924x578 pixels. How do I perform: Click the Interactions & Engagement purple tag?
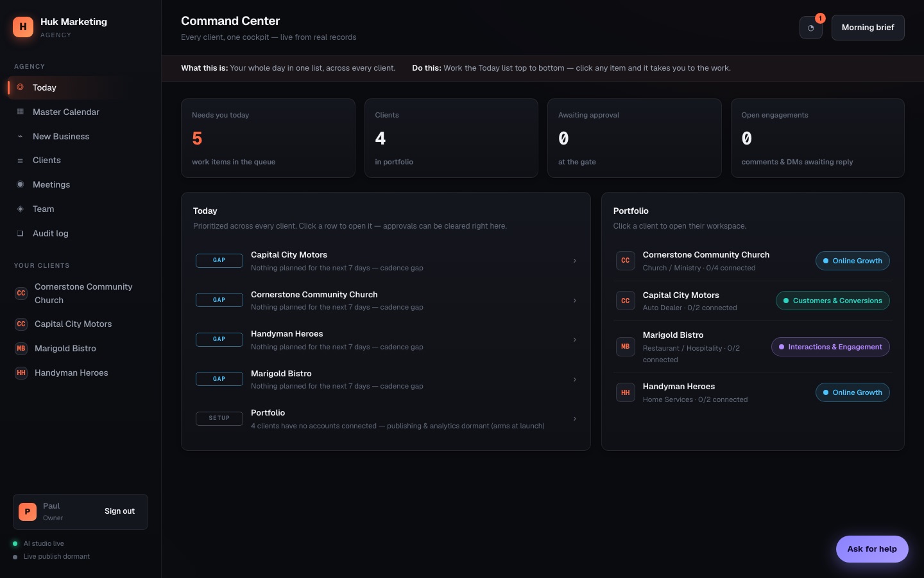point(830,347)
